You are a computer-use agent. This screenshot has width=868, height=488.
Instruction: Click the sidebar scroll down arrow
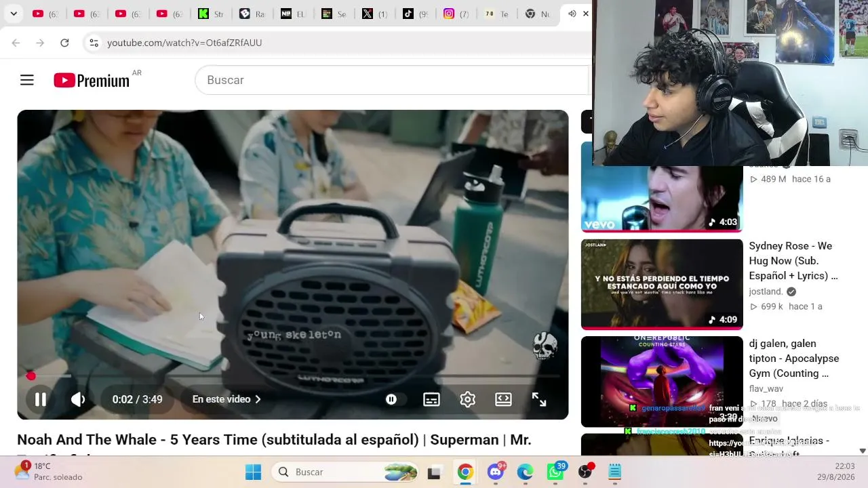(x=863, y=451)
